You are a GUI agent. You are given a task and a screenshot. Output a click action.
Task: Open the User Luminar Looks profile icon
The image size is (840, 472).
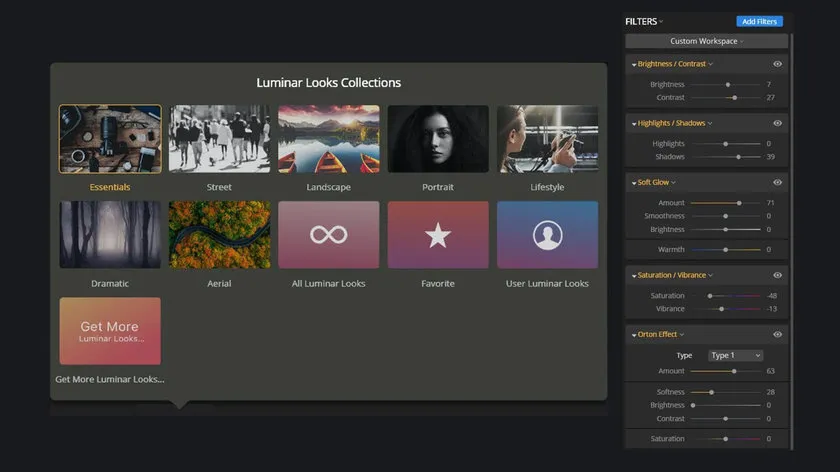point(547,235)
